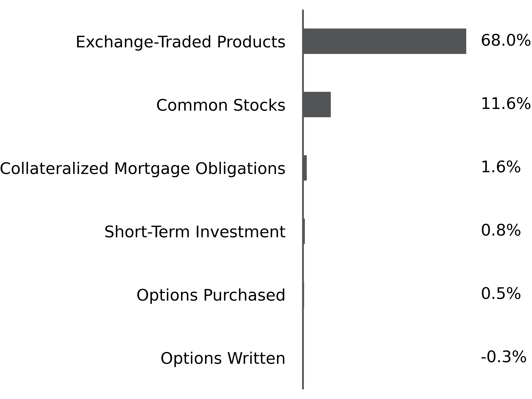The height and width of the screenshot is (399, 532).
Task: Select the Common Stocks bar
Action: click(x=317, y=104)
